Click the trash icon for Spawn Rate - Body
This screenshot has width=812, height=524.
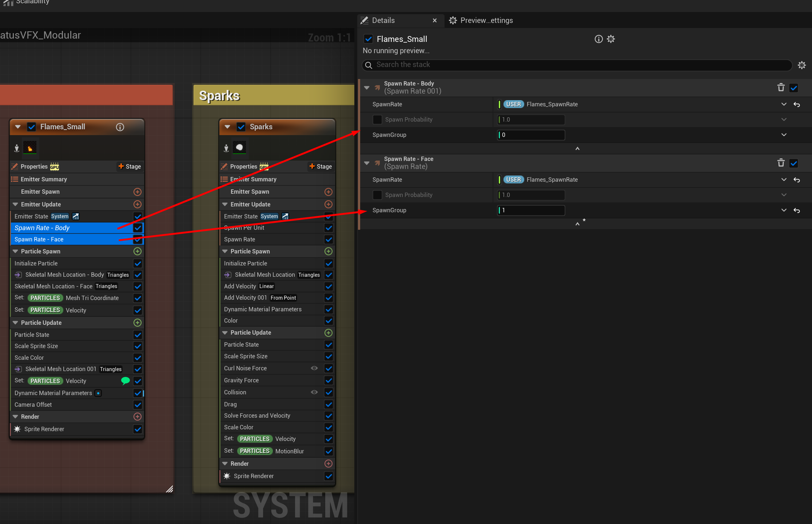pos(781,87)
